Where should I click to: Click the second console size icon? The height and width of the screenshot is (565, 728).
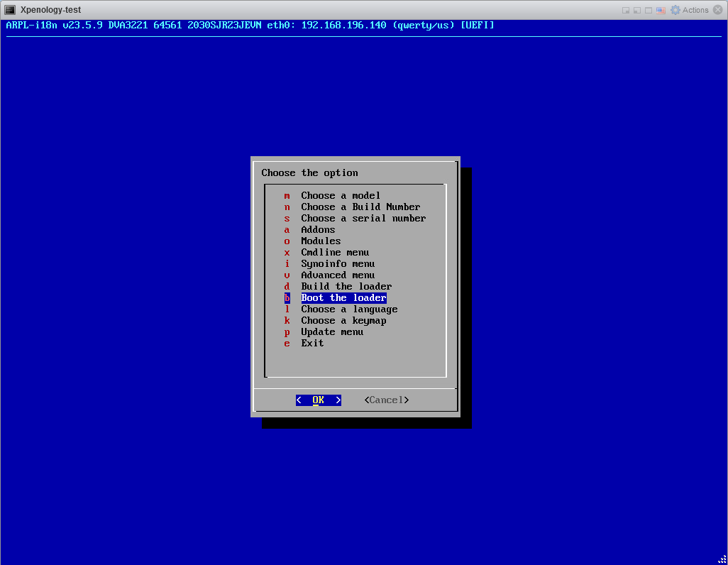point(637,10)
